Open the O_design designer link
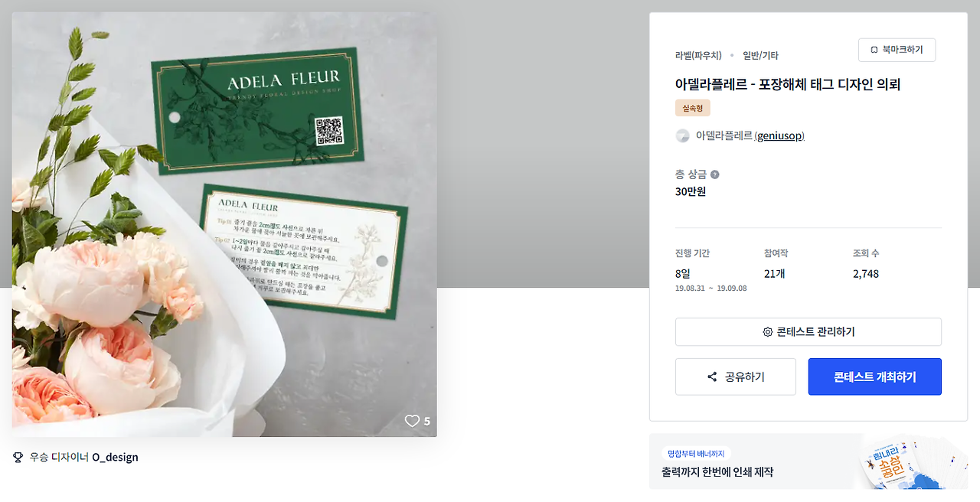Image resolution: width=980 pixels, height=502 pixels. pos(115,457)
